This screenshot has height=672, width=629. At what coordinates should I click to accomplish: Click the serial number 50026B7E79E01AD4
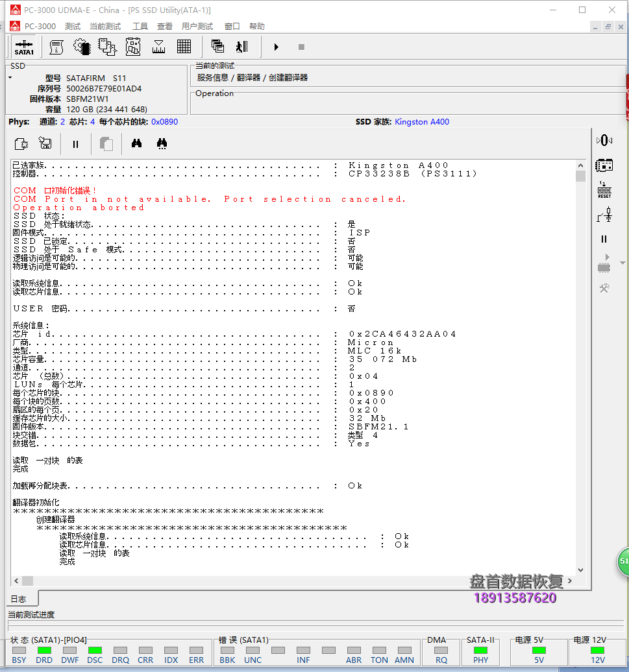[x=104, y=89]
